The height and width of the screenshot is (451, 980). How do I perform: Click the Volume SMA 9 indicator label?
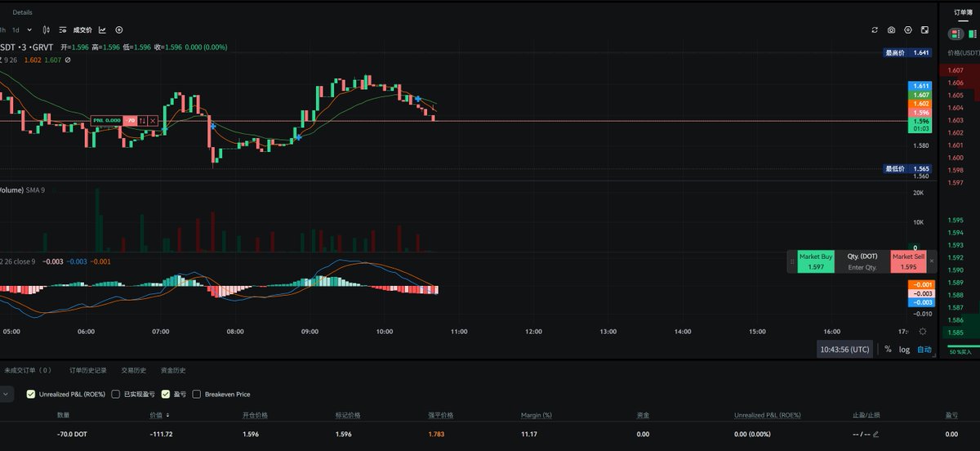[22, 190]
